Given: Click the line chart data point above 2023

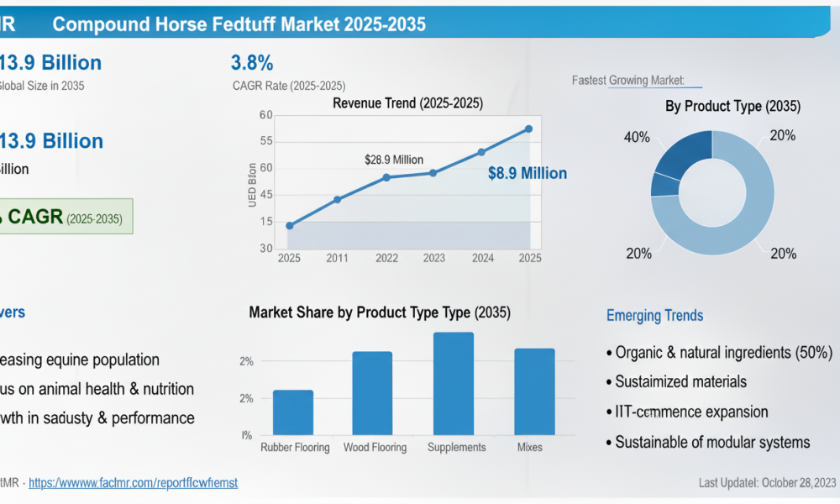Looking at the screenshot, I should point(433,173).
